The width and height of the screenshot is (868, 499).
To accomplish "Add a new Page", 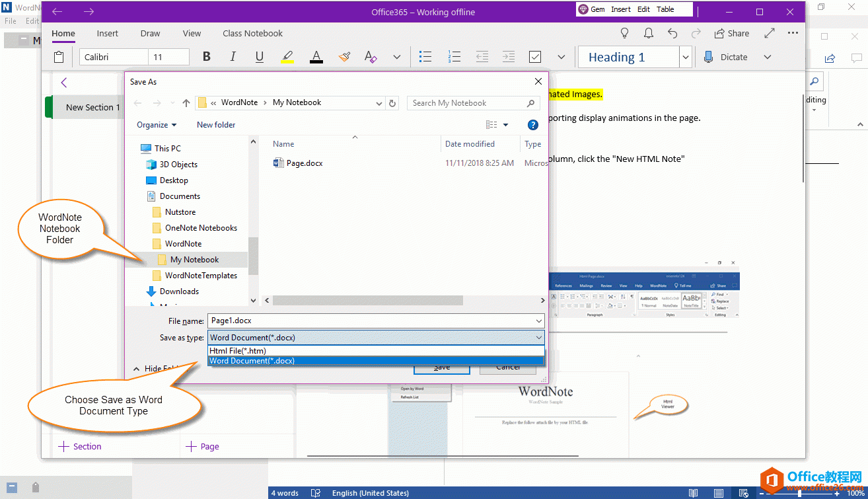I will [x=202, y=446].
